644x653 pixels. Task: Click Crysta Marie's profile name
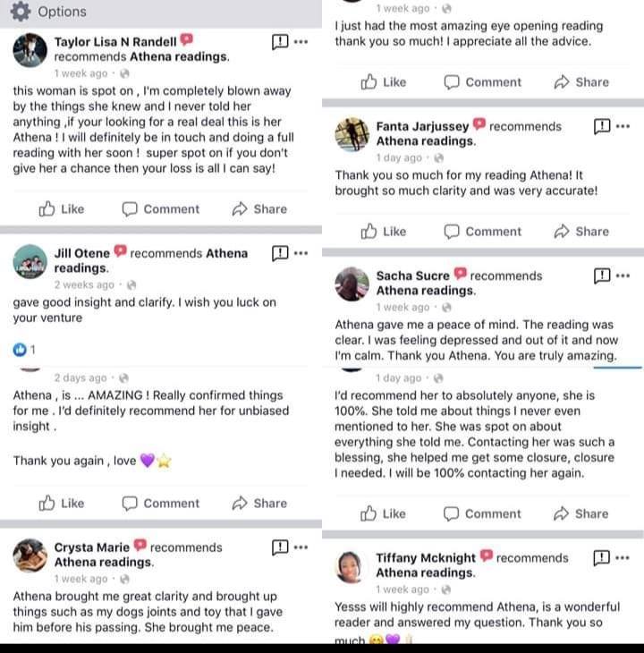point(91,547)
